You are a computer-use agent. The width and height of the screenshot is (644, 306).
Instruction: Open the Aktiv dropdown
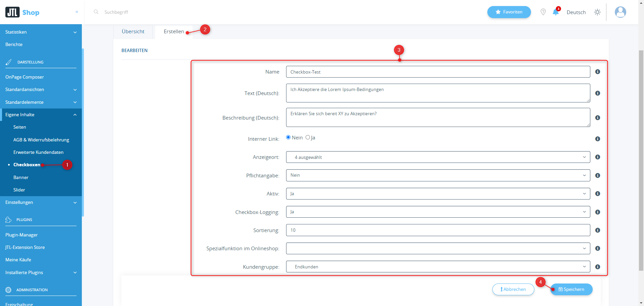coord(438,194)
